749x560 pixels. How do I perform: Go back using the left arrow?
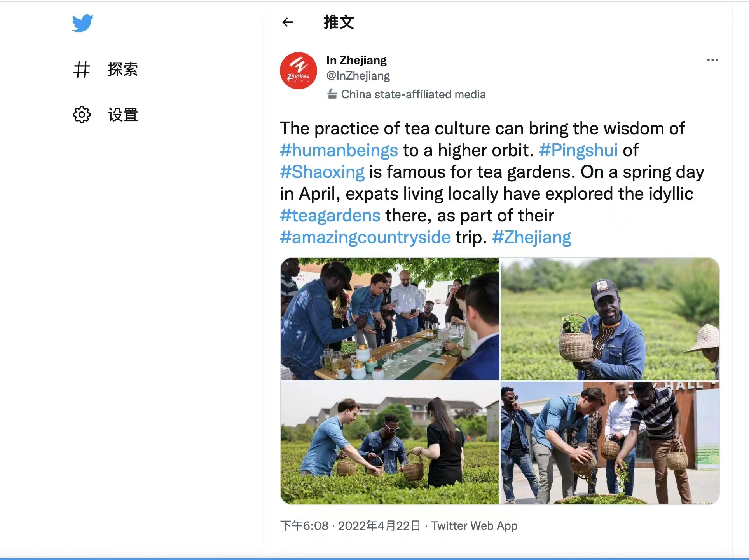pos(288,22)
